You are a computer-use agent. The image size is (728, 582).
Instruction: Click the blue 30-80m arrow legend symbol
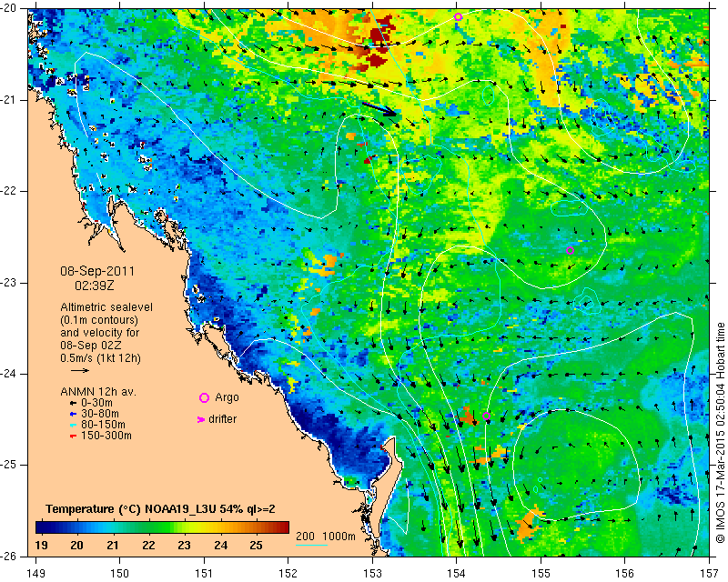click(x=73, y=414)
